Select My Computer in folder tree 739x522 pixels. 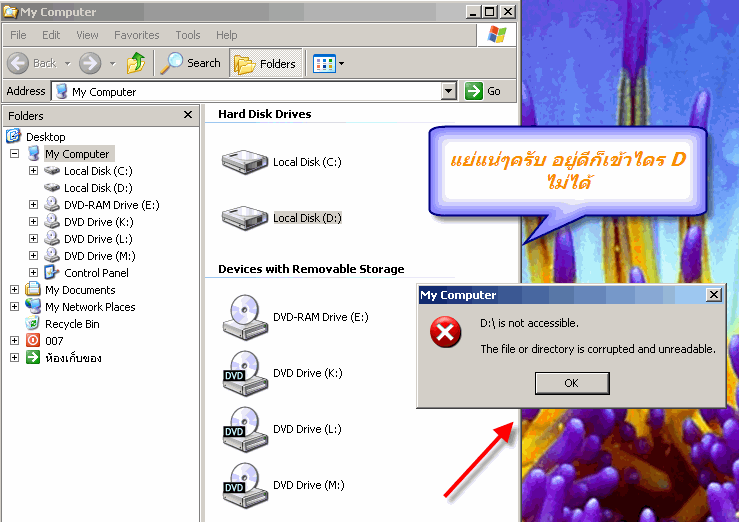77,154
